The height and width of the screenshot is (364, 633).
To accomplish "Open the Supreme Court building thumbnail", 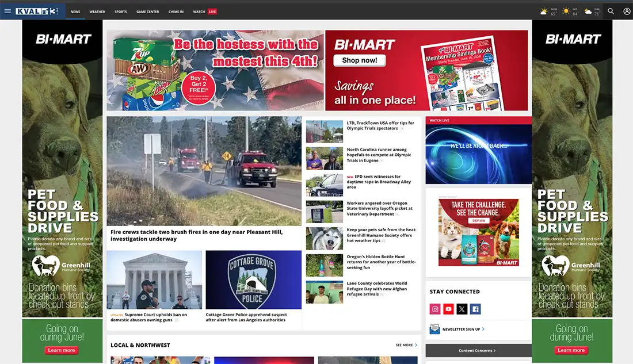I will click(x=154, y=279).
